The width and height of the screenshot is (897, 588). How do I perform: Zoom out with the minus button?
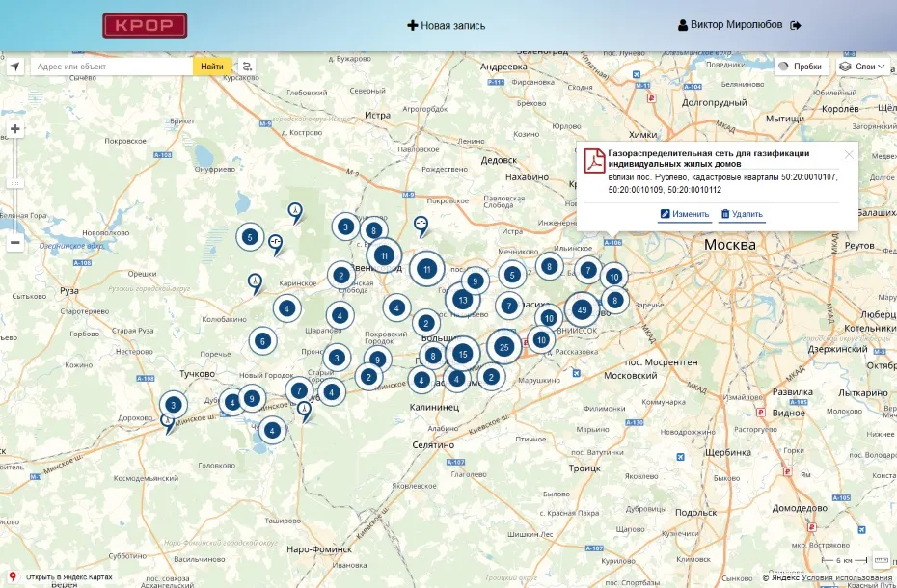(x=15, y=243)
